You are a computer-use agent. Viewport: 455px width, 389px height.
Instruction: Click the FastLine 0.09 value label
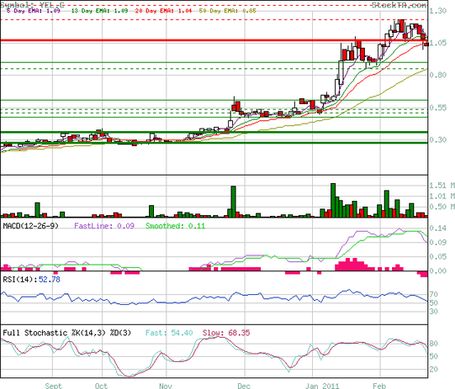point(104,226)
